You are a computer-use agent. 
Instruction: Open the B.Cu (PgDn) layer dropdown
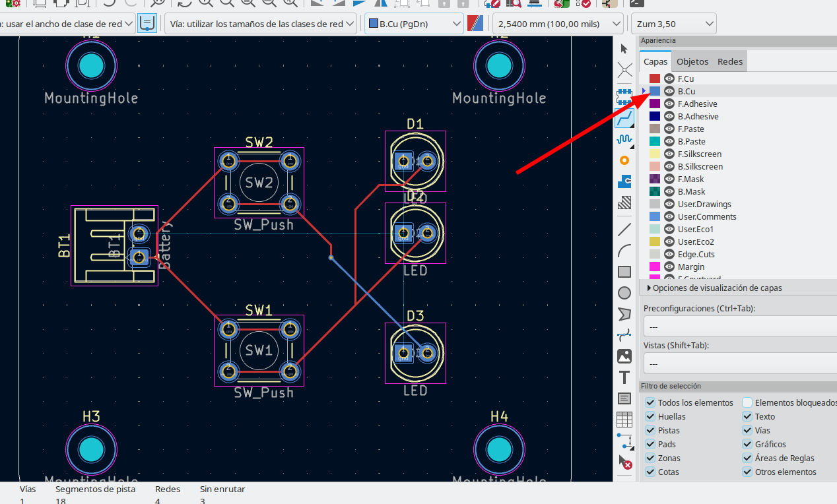[x=414, y=24]
